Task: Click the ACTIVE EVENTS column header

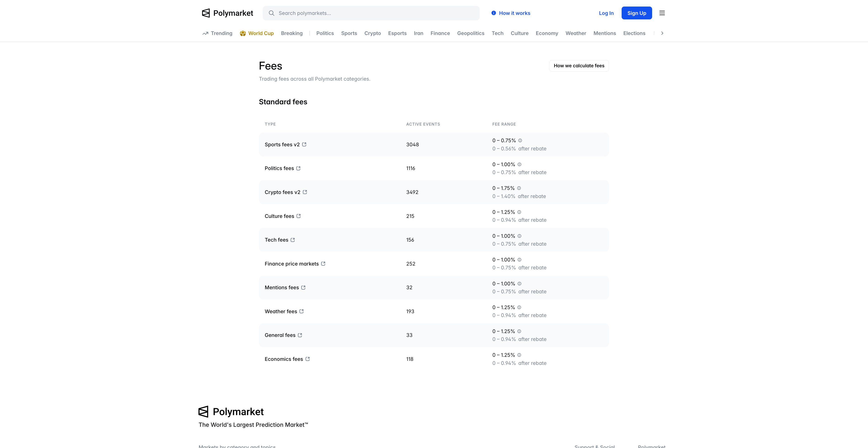Action: (423, 124)
